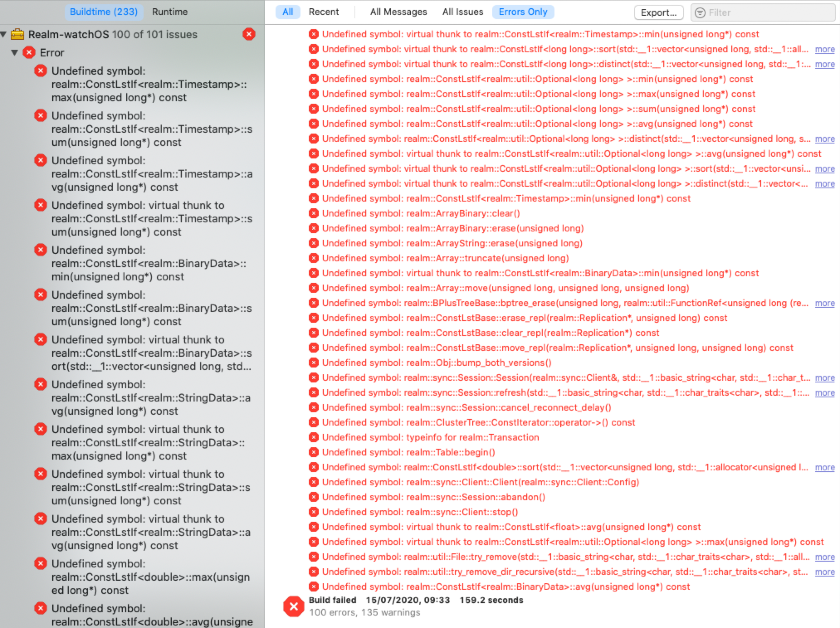840x628 pixels.
Task: Click red error badge beside Realm-watchOS issues
Action: click(249, 34)
